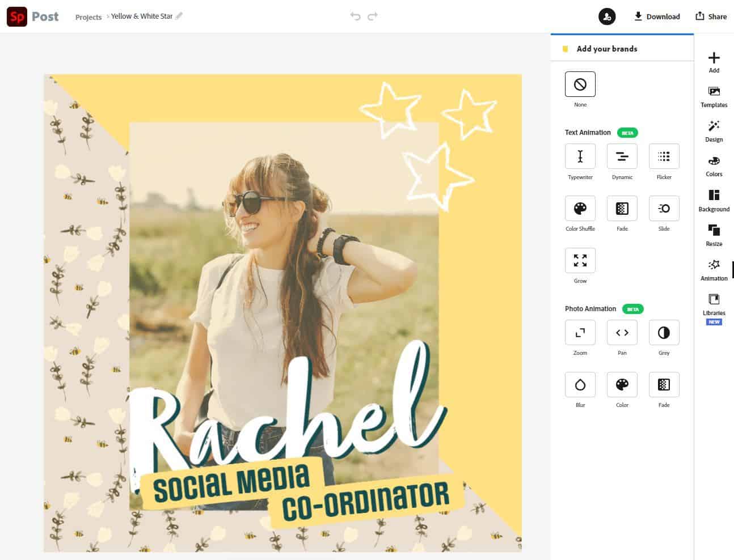Share the project
Image resolution: width=734 pixels, height=560 pixels.
(x=711, y=16)
